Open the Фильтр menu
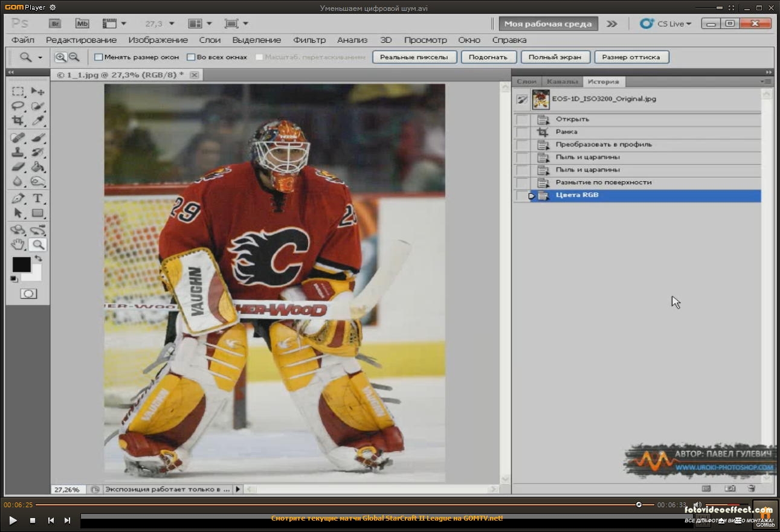This screenshot has width=780, height=532. (309, 40)
